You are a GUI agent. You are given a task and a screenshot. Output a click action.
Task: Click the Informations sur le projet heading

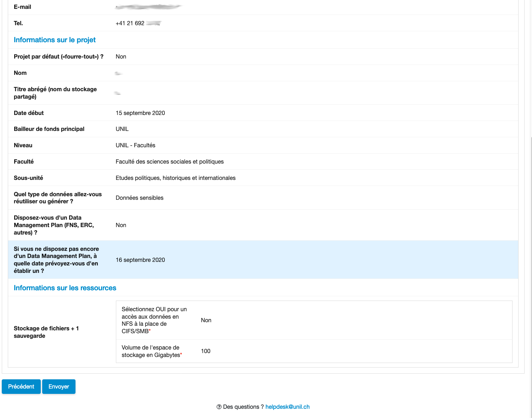55,40
